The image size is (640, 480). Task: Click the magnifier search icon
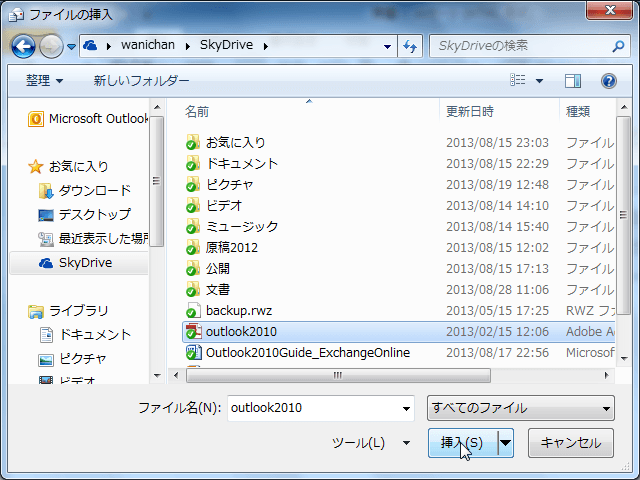(618, 46)
